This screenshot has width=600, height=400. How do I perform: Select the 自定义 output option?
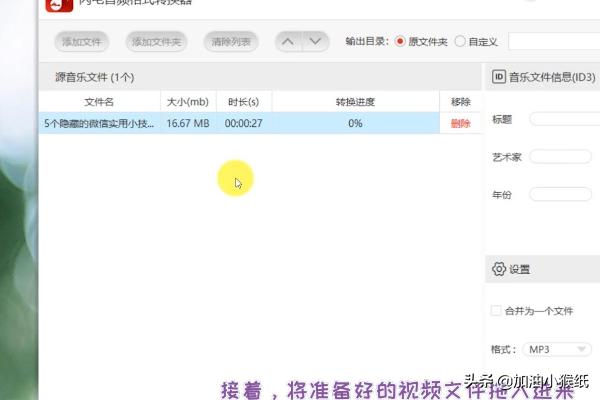(476, 41)
